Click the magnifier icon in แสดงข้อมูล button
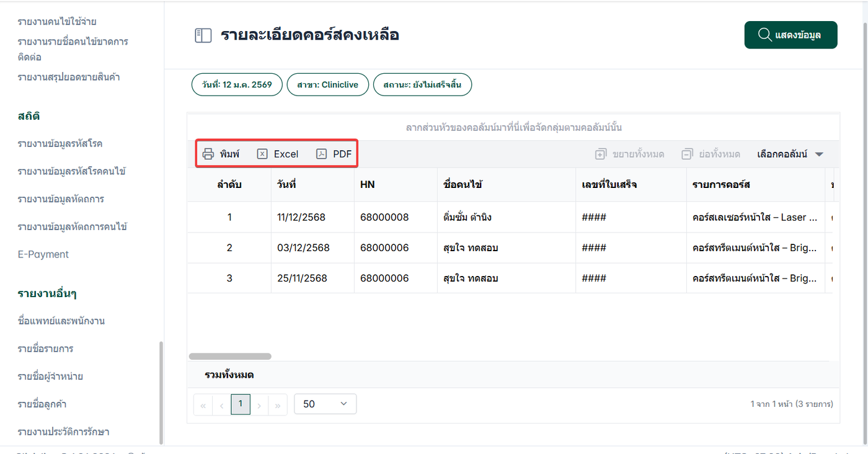 764,35
